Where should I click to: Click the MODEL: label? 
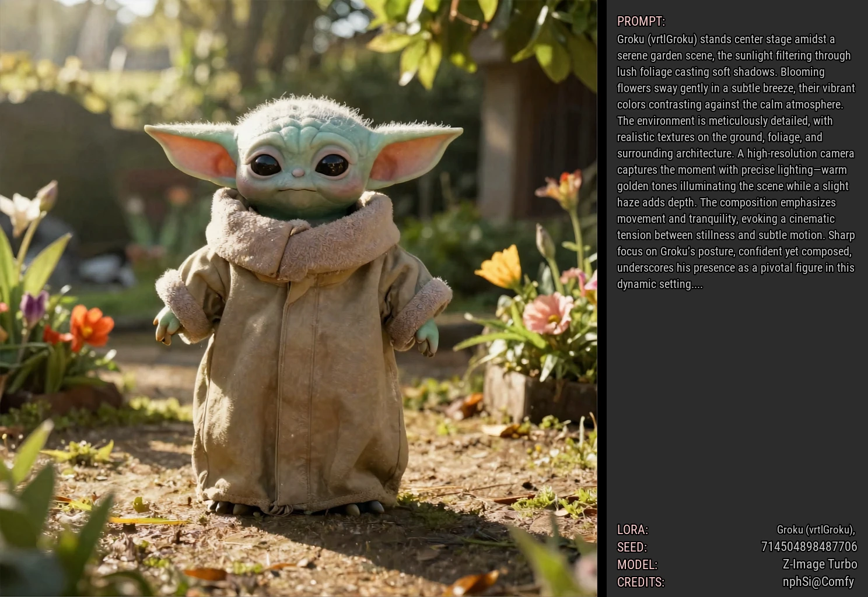637,565
